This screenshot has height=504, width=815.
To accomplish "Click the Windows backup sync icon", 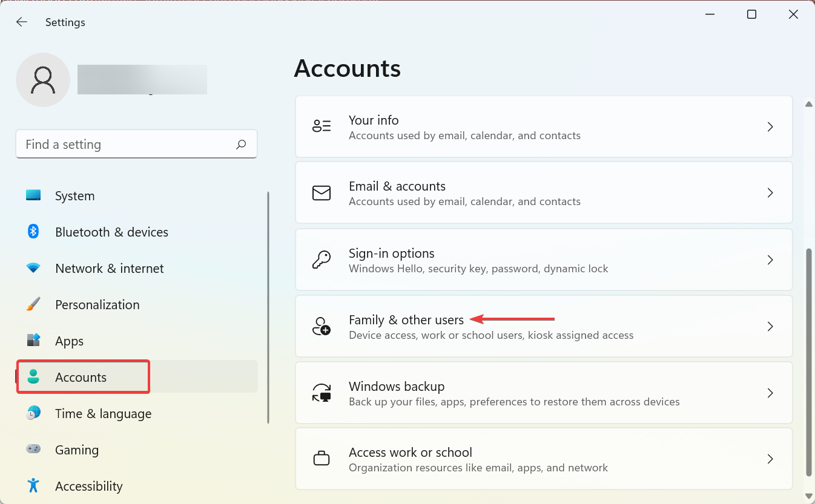I will [322, 393].
